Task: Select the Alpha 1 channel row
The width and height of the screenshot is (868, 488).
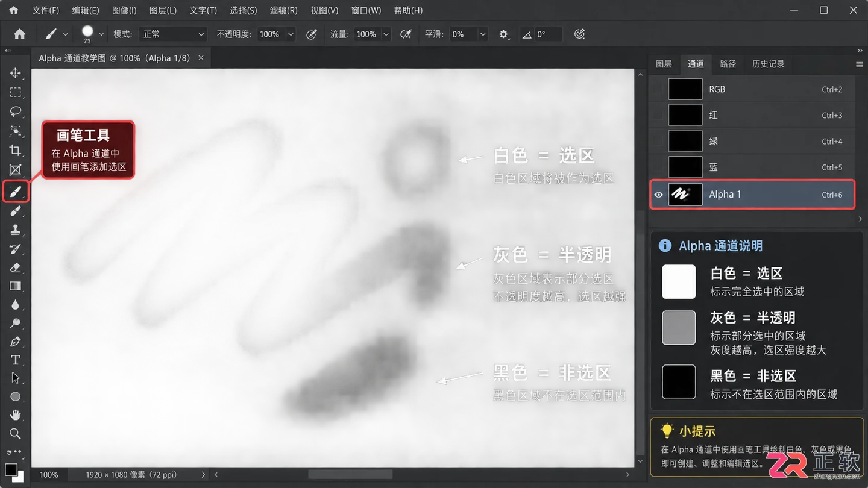Action: tap(752, 194)
